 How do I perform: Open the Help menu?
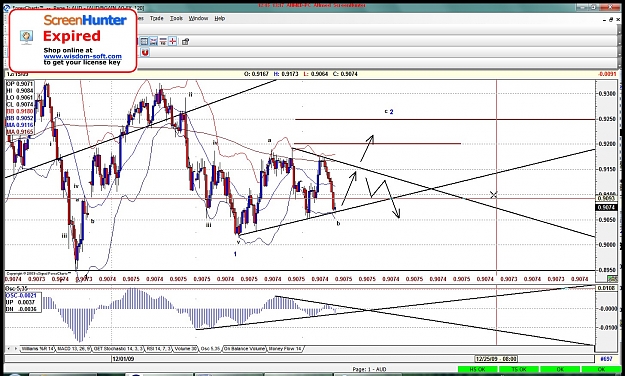coord(220,18)
